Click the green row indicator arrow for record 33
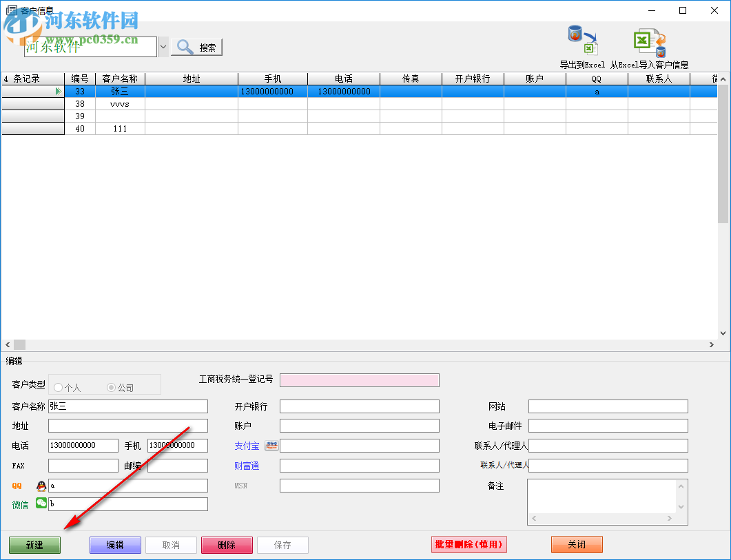This screenshot has height=560, width=731. click(59, 92)
